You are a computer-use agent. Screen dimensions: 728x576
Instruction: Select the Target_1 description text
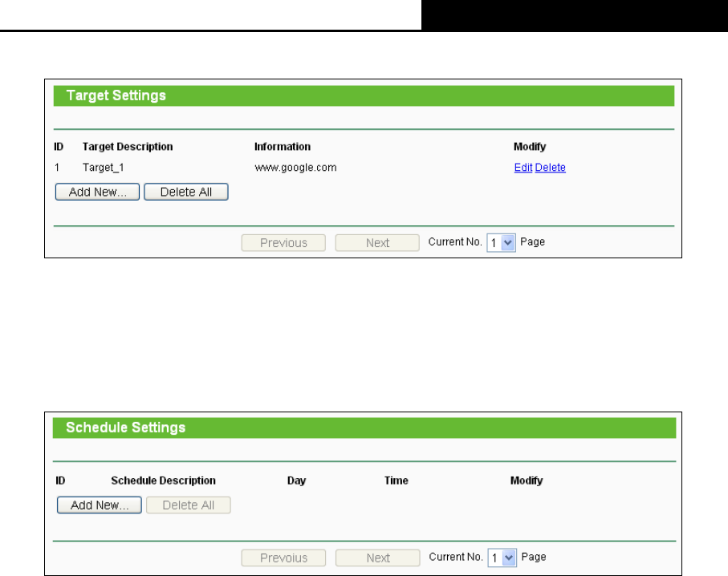[x=103, y=168]
